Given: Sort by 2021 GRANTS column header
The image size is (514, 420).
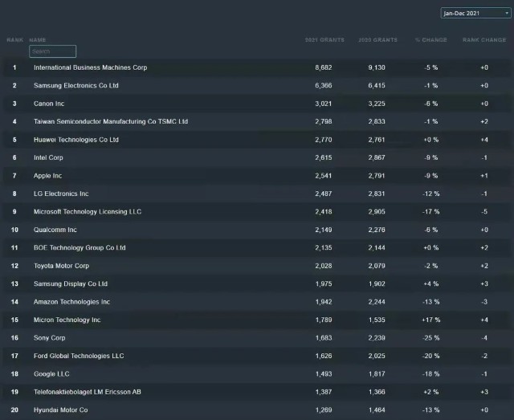Looking at the screenshot, I should pos(324,39).
